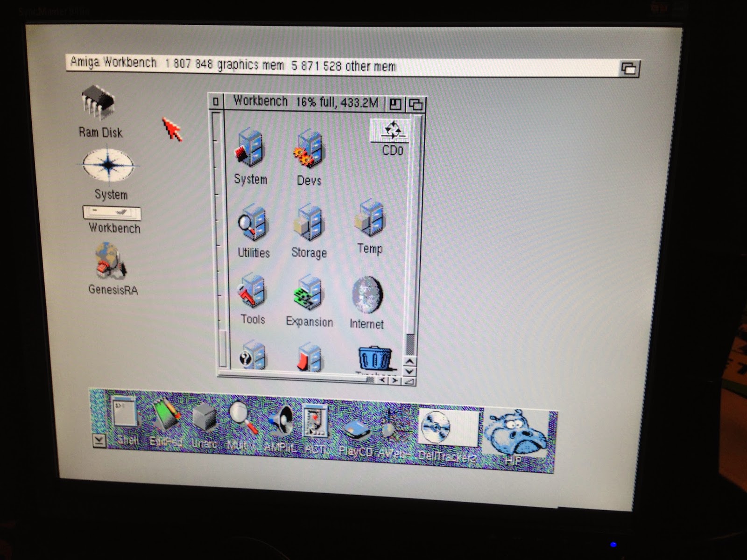Launch the magnifier MultiView dock icon
This screenshot has width=747, height=560.
click(x=243, y=418)
